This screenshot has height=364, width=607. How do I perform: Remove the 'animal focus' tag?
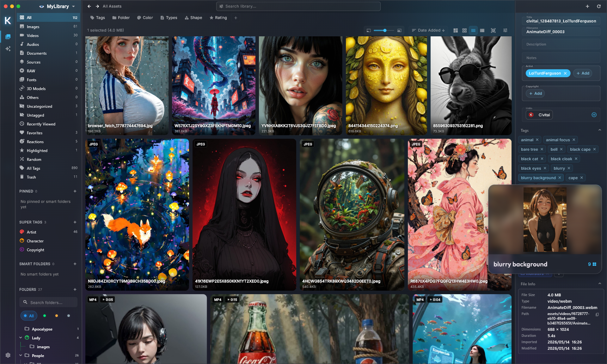[x=574, y=140]
